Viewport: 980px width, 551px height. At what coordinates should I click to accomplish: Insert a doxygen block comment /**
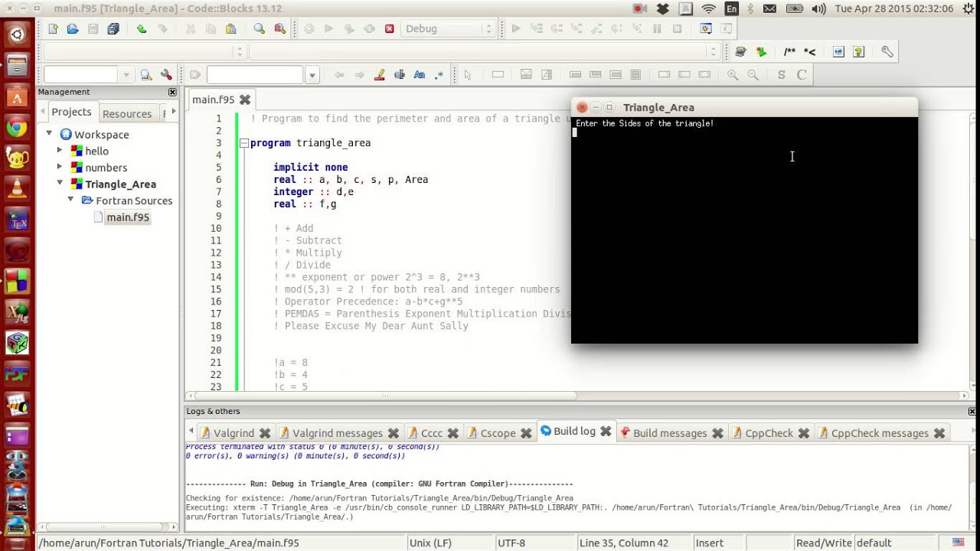[x=789, y=52]
